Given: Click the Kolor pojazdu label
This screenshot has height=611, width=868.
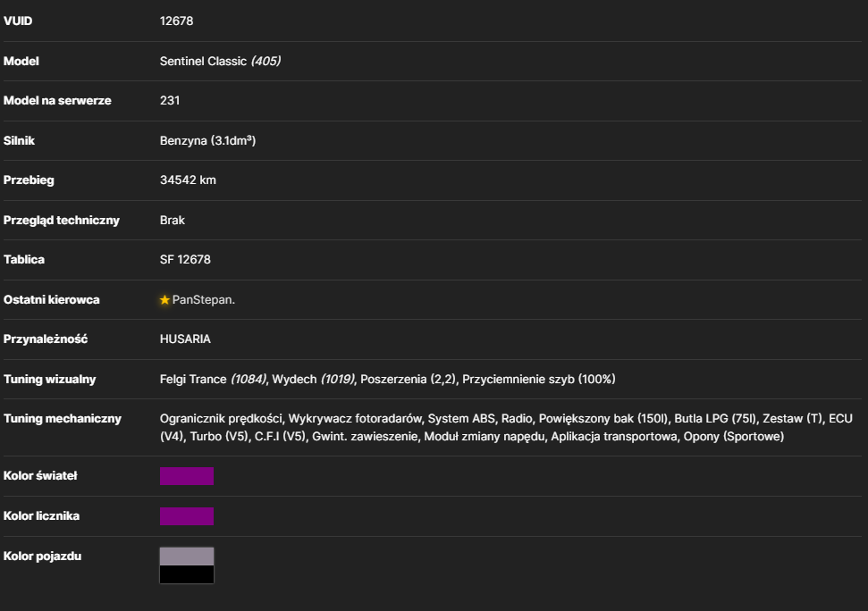Looking at the screenshot, I should pyautogui.click(x=43, y=557).
